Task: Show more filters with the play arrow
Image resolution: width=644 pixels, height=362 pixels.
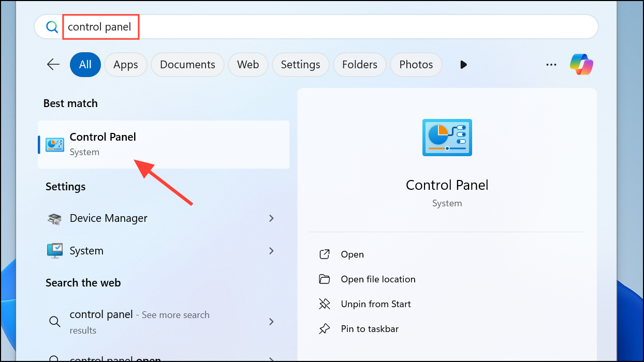Action: (463, 65)
